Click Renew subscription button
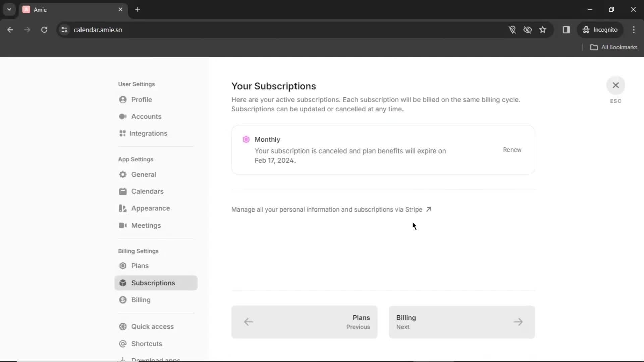 point(512,149)
